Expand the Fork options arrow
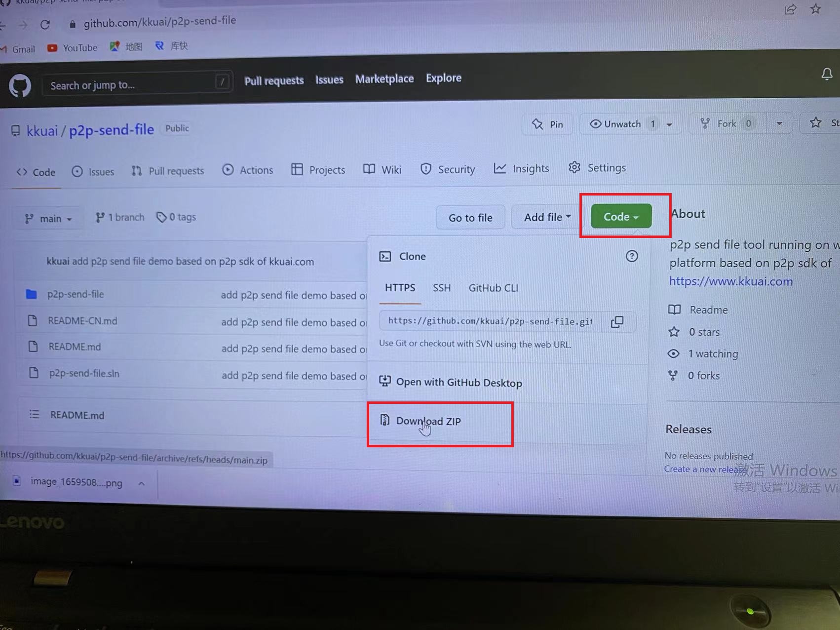Viewport: 840px width, 630px height. 779,123
